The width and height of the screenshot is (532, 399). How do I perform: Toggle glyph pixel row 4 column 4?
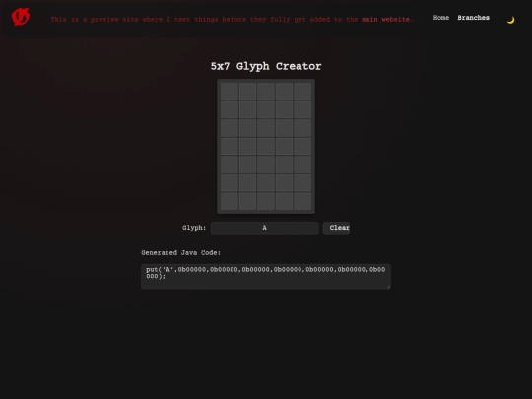(x=285, y=146)
